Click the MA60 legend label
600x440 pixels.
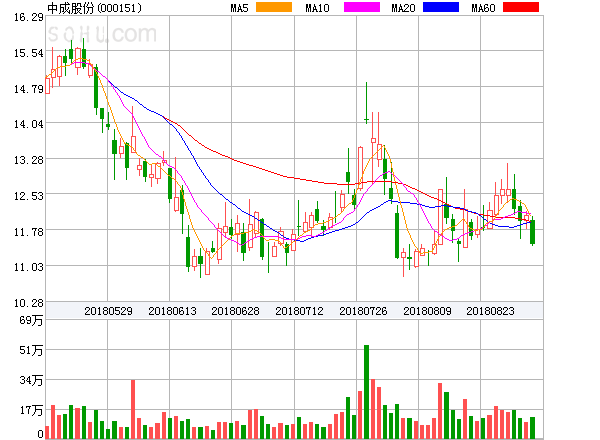[483, 8]
